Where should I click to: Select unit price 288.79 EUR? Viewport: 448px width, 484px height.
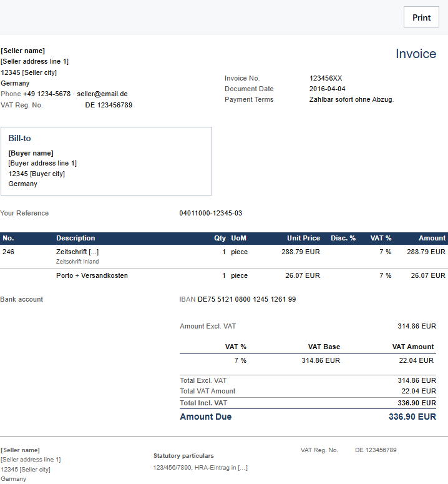coord(301,252)
